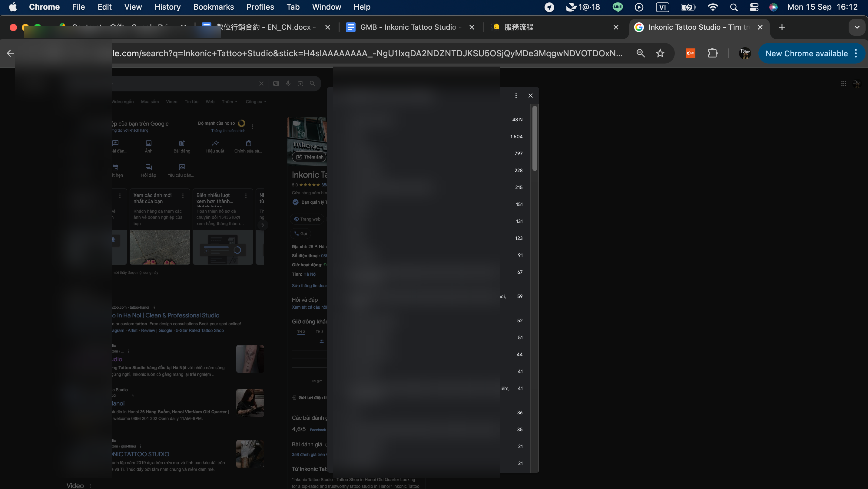Open the Hiệu suất performance shortcut
Screen dimensions: 868x489
coord(215,146)
